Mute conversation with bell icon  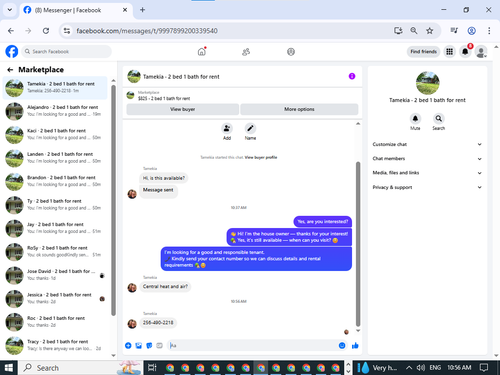[x=415, y=118]
